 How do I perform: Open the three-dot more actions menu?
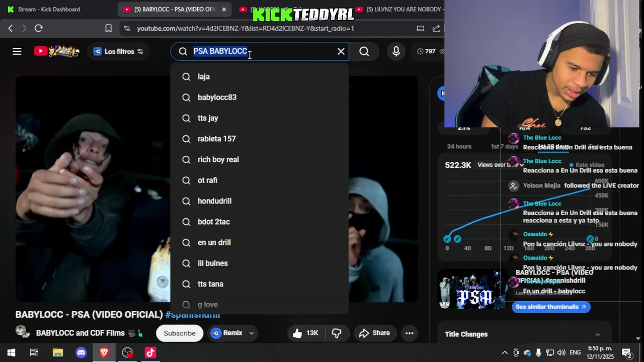coord(410,333)
